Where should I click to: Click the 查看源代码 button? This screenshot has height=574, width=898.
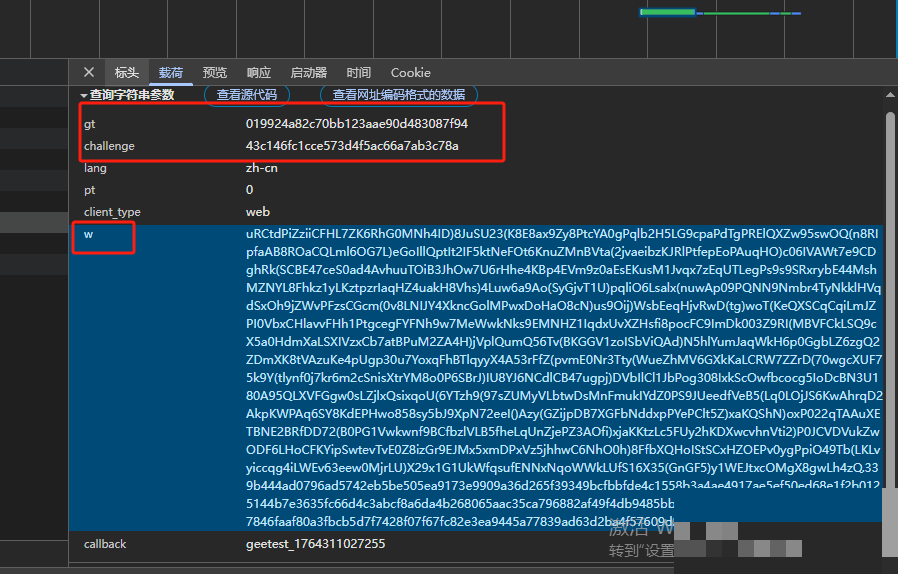point(247,95)
